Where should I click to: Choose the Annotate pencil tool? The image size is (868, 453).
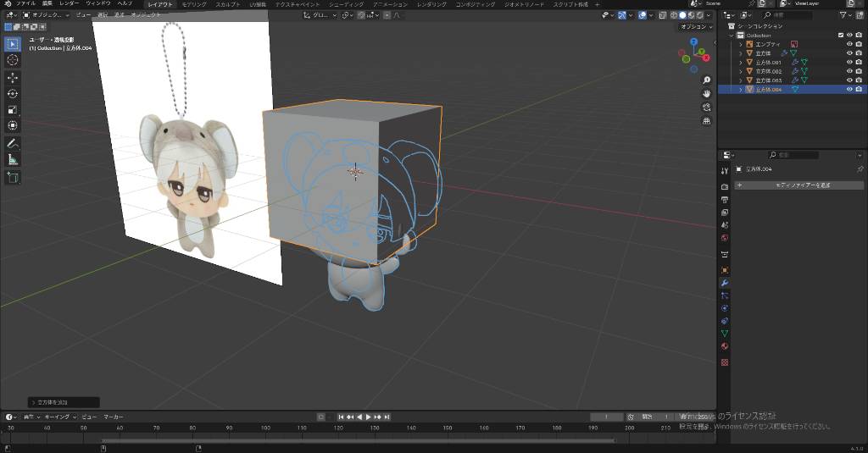(x=13, y=143)
